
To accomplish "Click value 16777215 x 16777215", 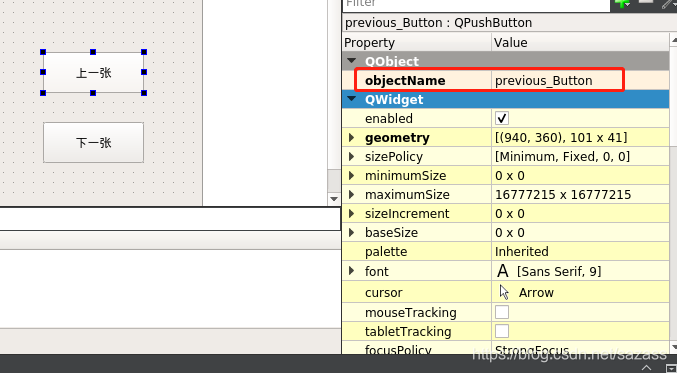I will tap(563, 195).
